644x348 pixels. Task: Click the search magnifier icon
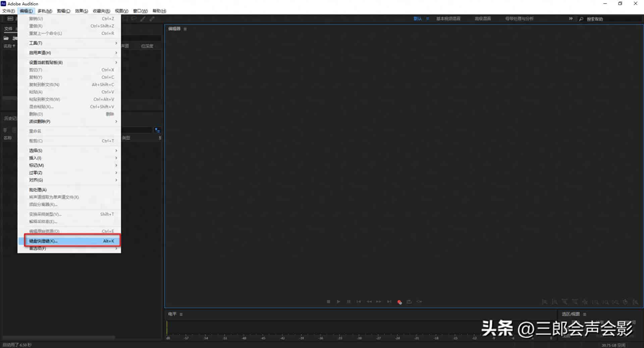pyautogui.click(x=581, y=19)
